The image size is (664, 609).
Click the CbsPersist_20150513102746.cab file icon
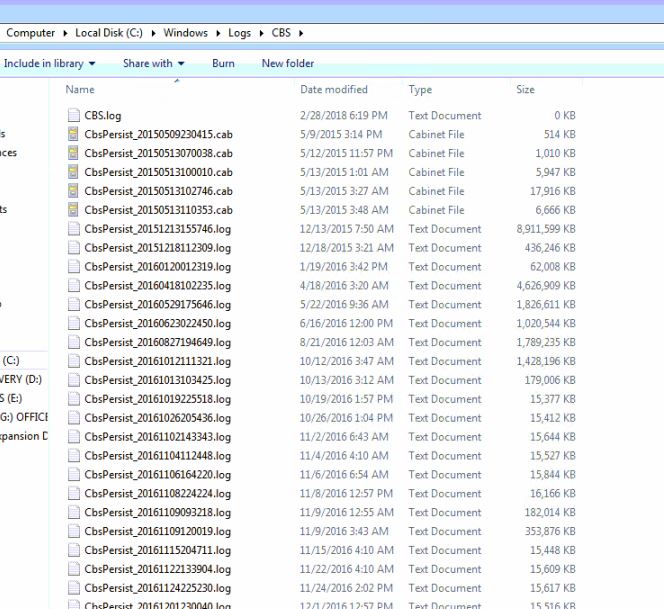73,191
